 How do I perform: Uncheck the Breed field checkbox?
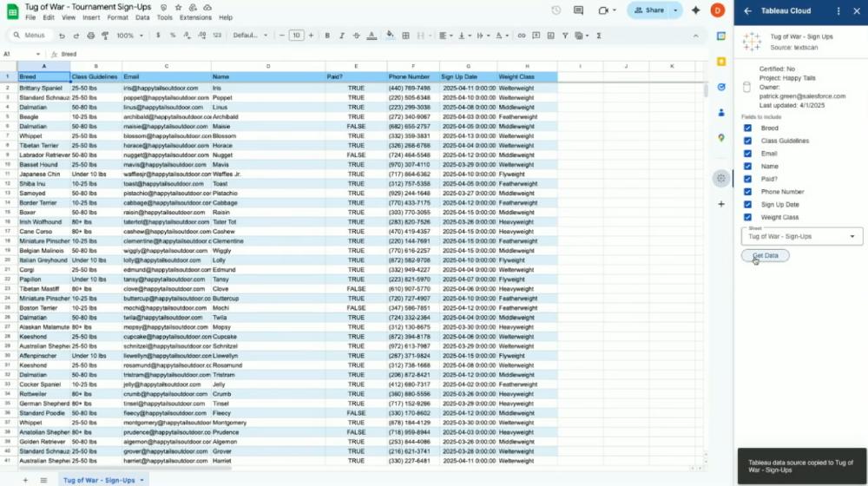tap(747, 128)
